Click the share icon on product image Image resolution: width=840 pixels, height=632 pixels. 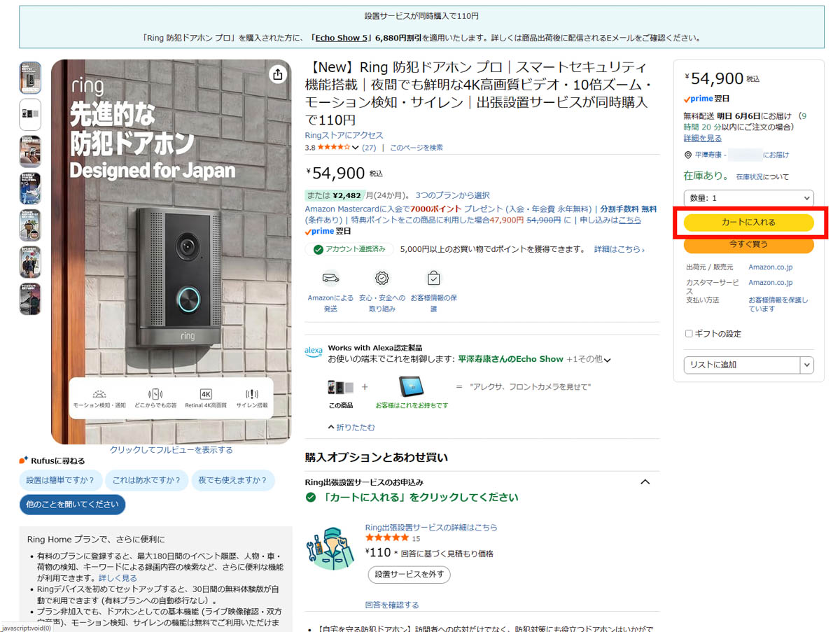(x=278, y=74)
